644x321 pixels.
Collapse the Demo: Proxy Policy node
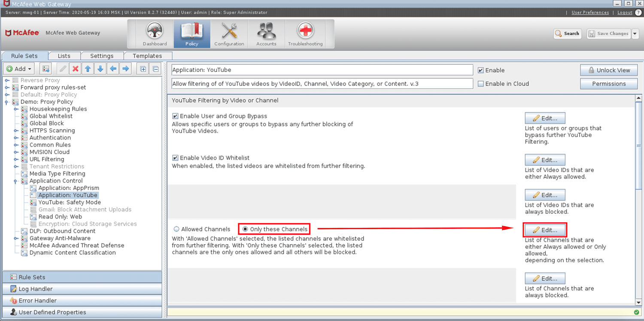tap(7, 102)
